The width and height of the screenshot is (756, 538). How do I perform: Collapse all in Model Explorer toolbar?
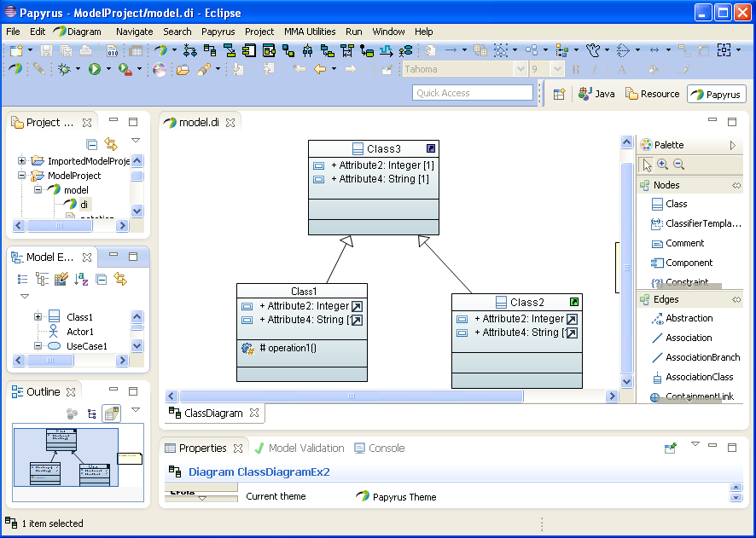click(x=102, y=279)
